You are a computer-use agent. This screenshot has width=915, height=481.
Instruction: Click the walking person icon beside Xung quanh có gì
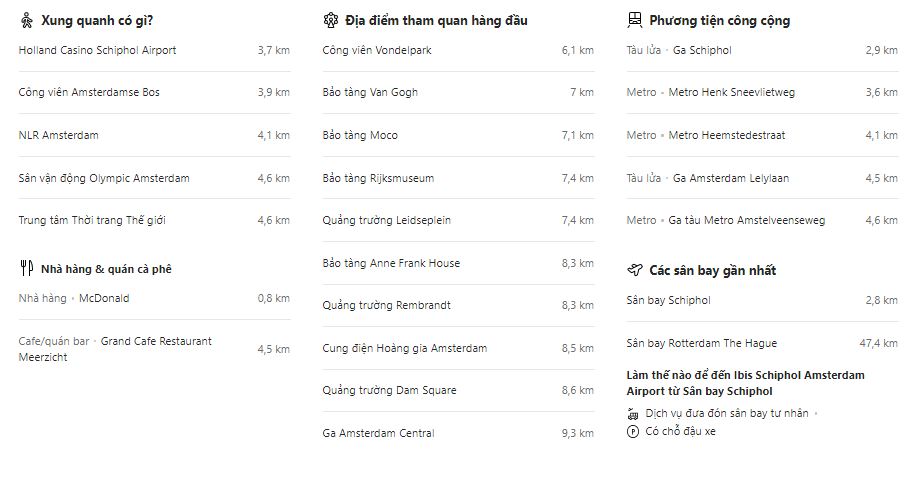click(27, 20)
